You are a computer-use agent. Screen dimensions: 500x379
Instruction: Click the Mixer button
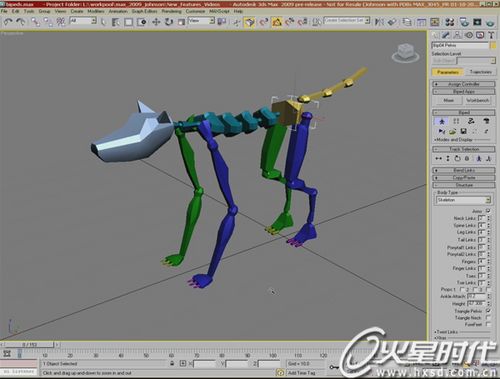448,100
